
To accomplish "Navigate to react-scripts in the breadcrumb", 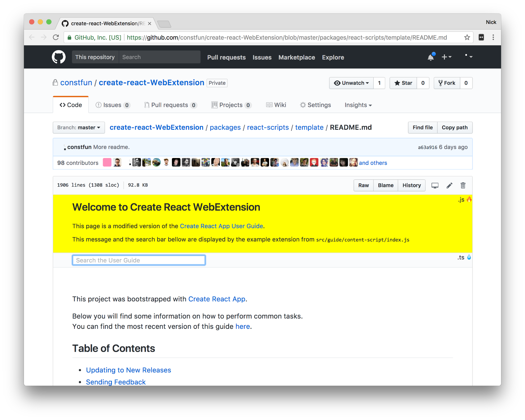I will pos(268,128).
